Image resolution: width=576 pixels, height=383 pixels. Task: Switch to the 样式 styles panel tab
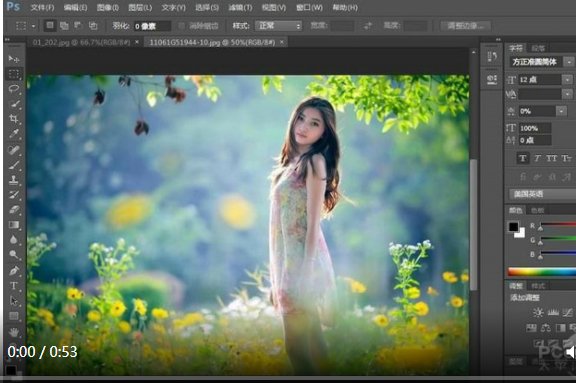point(538,285)
